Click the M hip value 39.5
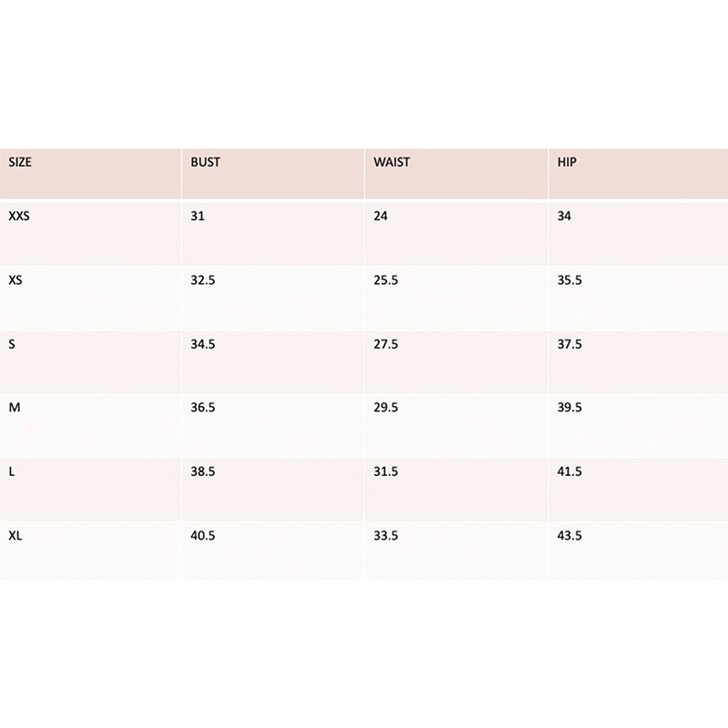The height and width of the screenshot is (728, 728). (x=569, y=409)
